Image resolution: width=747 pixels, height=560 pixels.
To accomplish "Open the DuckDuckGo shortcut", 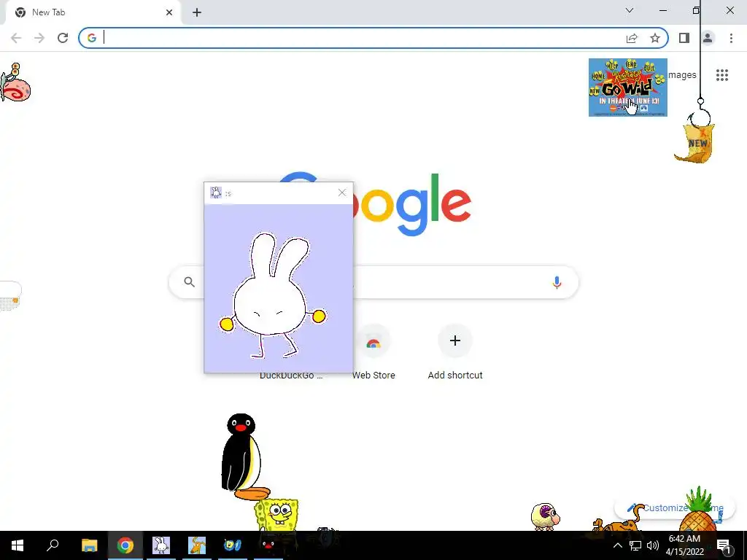I will [x=291, y=375].
